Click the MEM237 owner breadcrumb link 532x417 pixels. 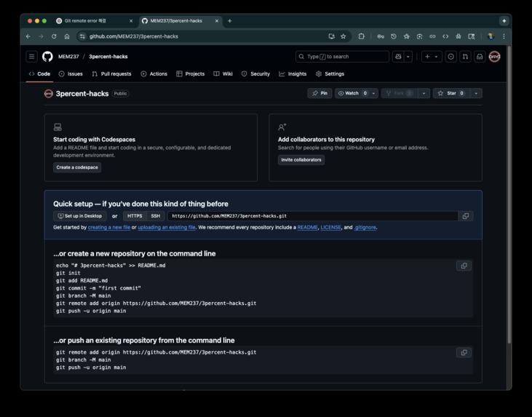click(x=68, y=57)
